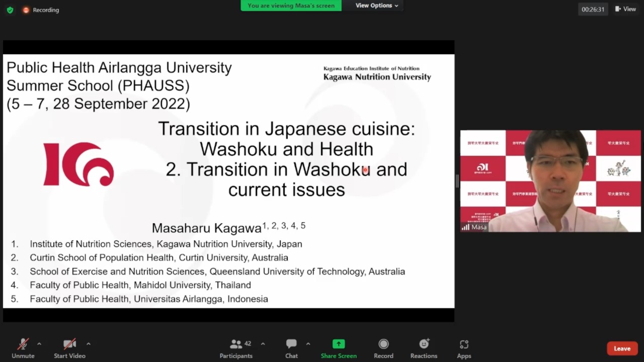Click the green encryption shield icon
Image resolution: width=644 pixels, height=362 pixels.
10,10
